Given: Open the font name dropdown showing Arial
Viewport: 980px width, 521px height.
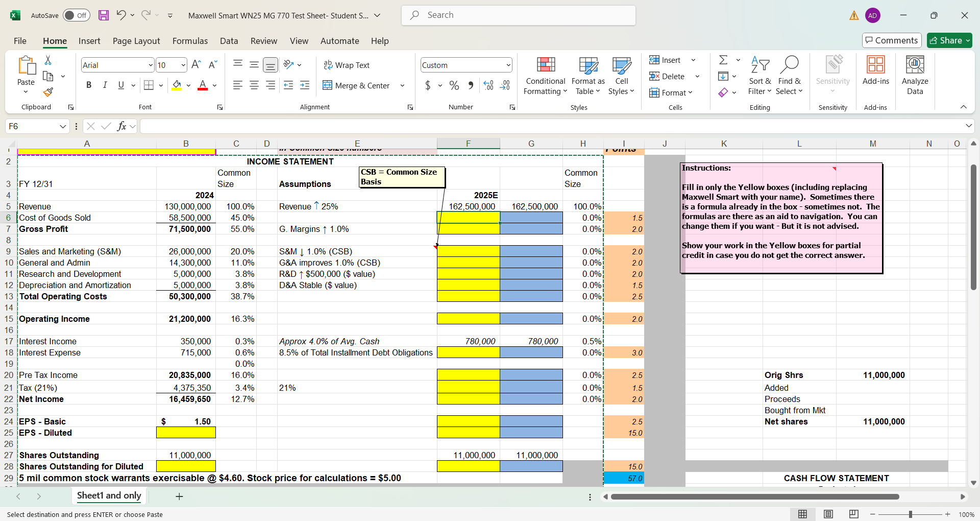Looking at the screenshot, I should tap(151, 65).
